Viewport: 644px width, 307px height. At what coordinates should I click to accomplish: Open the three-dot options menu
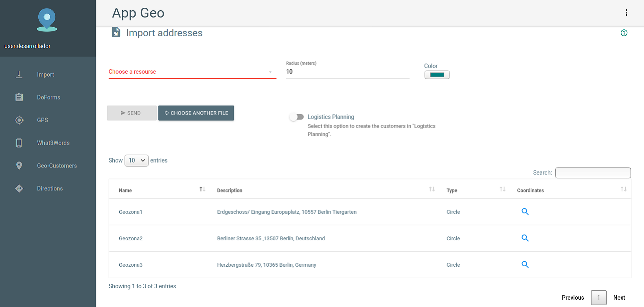(x=626, y=13)
